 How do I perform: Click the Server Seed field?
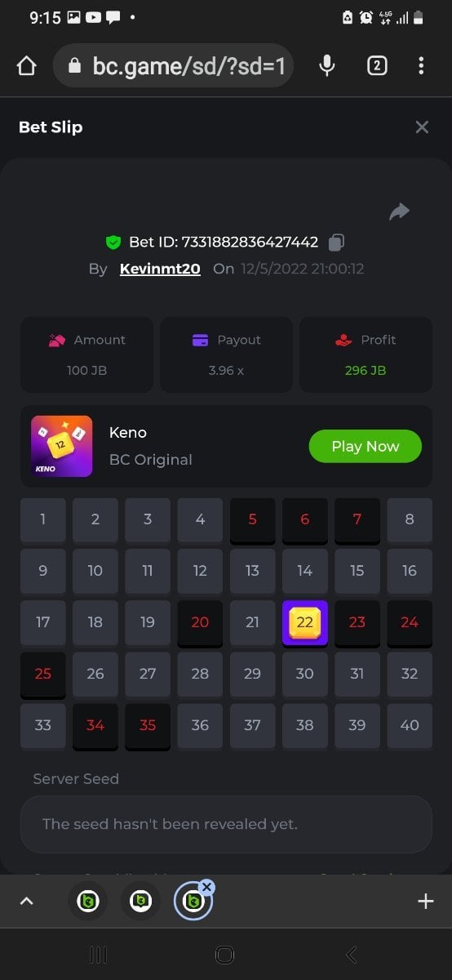[x=226, y=824]
